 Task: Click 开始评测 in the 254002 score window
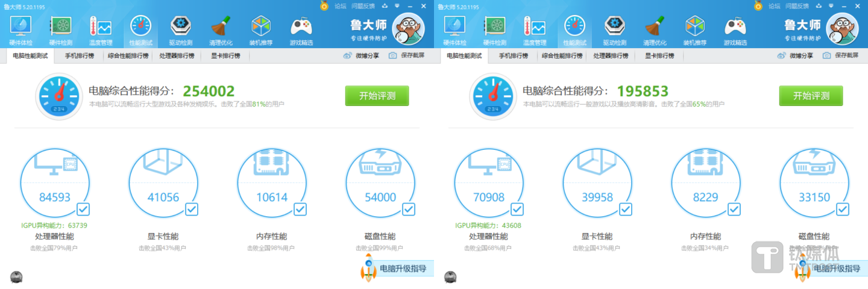(377, 96)
